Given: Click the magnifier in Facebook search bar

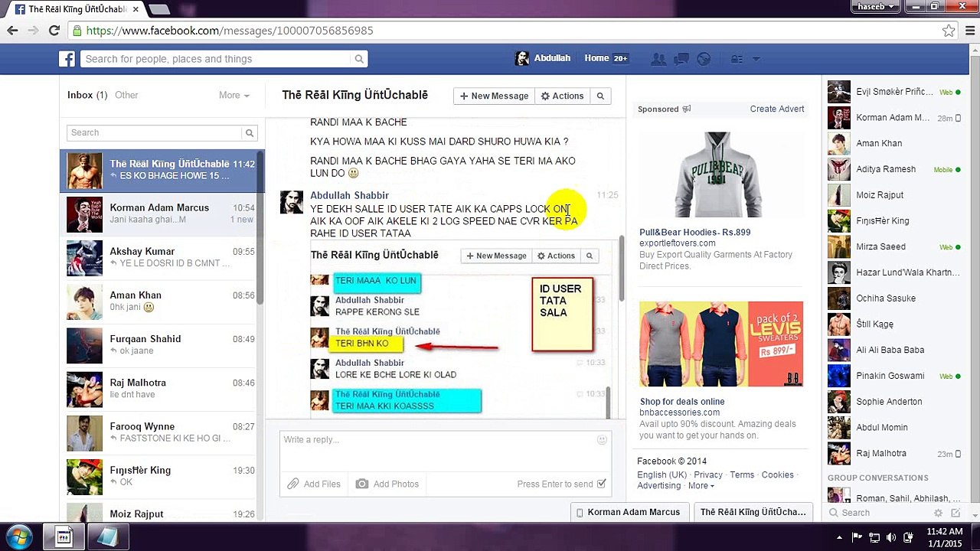Looking at the screenshot, I should pos(359,59).
